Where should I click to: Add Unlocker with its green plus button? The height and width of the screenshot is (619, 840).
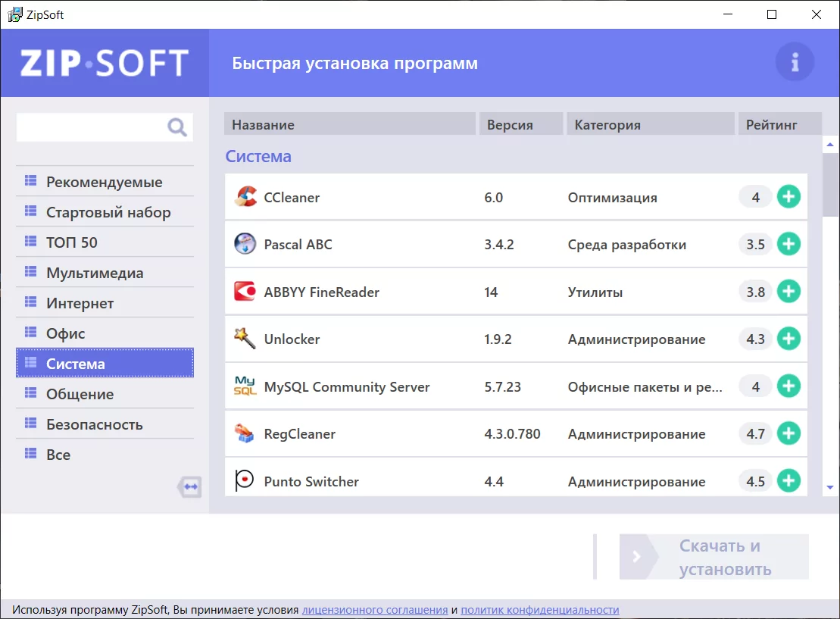(788, 339)
